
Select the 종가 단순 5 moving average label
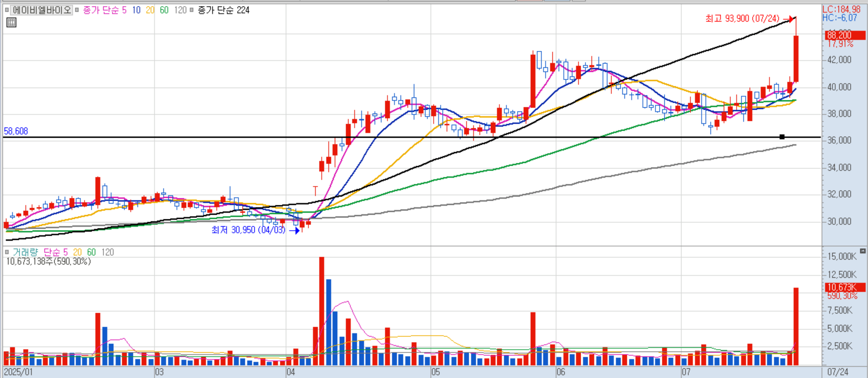click(x=104, y=10)
